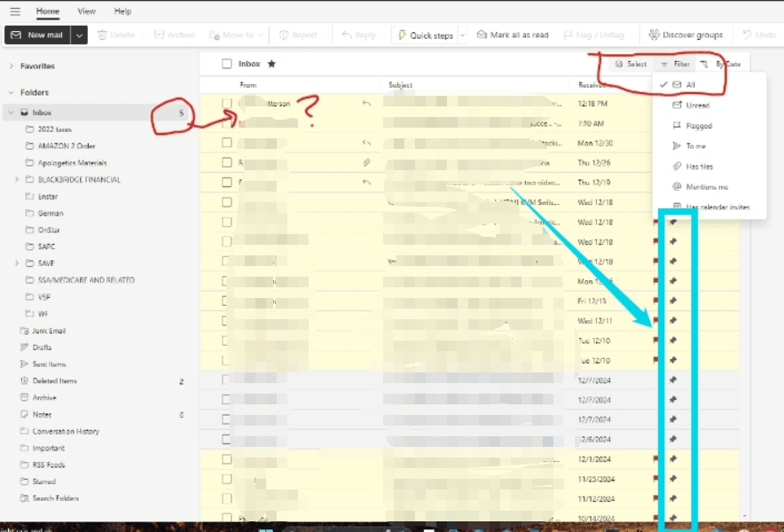Image resolution: width=784 pixels, height=532 pixels.
Task: Click the Flag / Unflag toolbar icon
Action: [568, 35]
